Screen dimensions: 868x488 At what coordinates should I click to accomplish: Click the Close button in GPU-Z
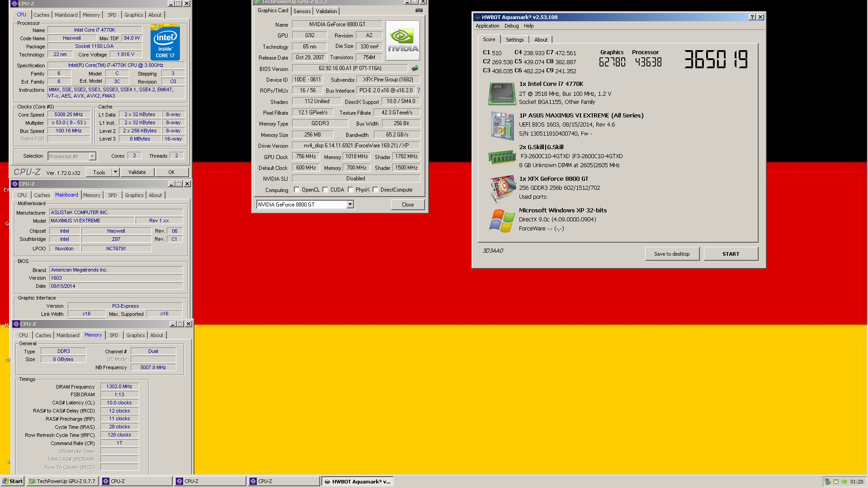pos(408,205)
